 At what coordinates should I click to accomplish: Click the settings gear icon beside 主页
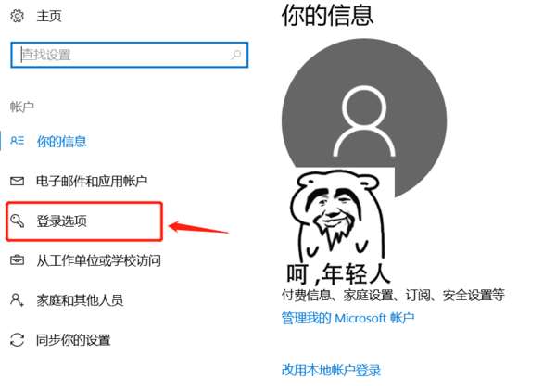click(x=17, y=16)
